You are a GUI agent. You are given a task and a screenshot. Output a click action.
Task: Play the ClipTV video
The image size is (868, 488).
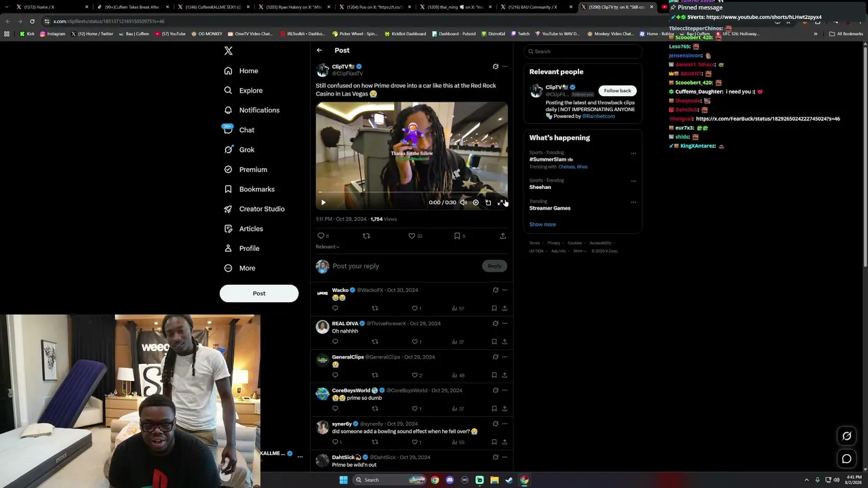click(x=323, y=203)
